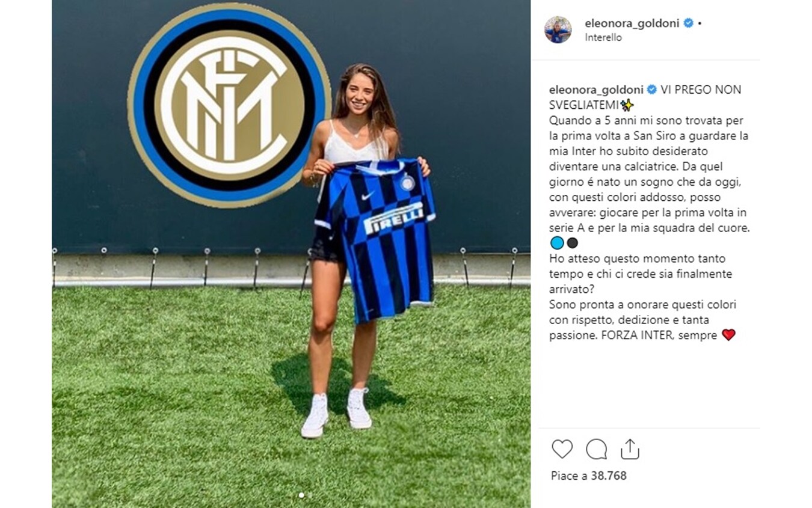
Task: Open the Interello location link
Action: (603, 37)
